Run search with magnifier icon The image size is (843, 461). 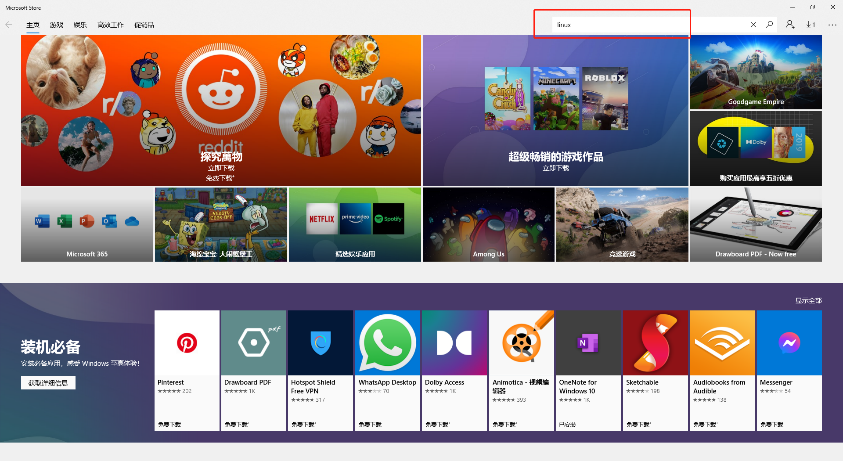[x=769, y=25]
